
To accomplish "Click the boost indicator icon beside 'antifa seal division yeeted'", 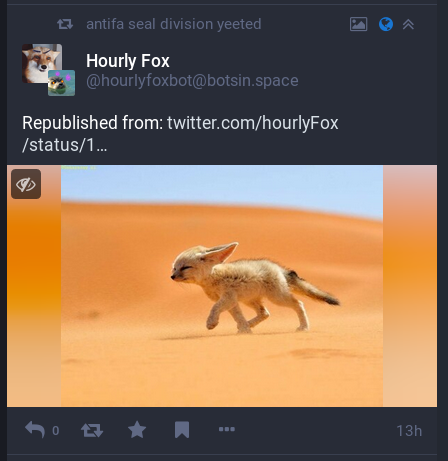I will pos(65,24).
